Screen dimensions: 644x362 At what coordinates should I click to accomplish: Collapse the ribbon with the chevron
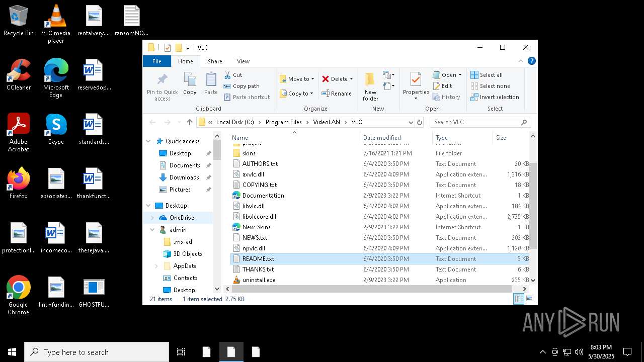coord(521,61)
